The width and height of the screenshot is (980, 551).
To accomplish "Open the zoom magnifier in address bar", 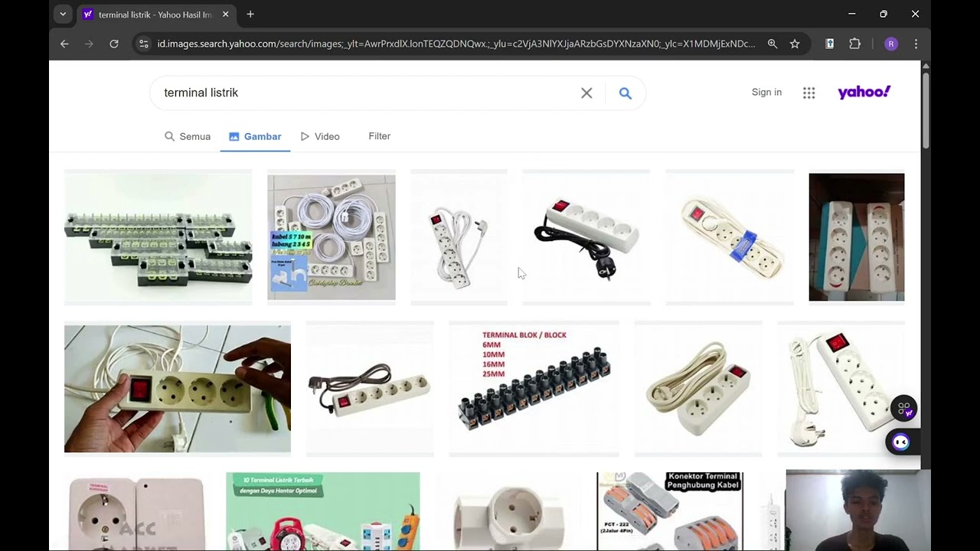I will click(x=773, y=44).
